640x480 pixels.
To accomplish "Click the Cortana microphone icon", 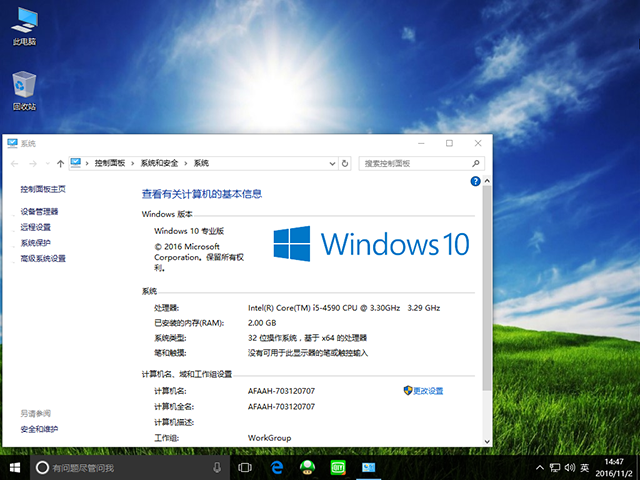I will (x=217, y=467).
